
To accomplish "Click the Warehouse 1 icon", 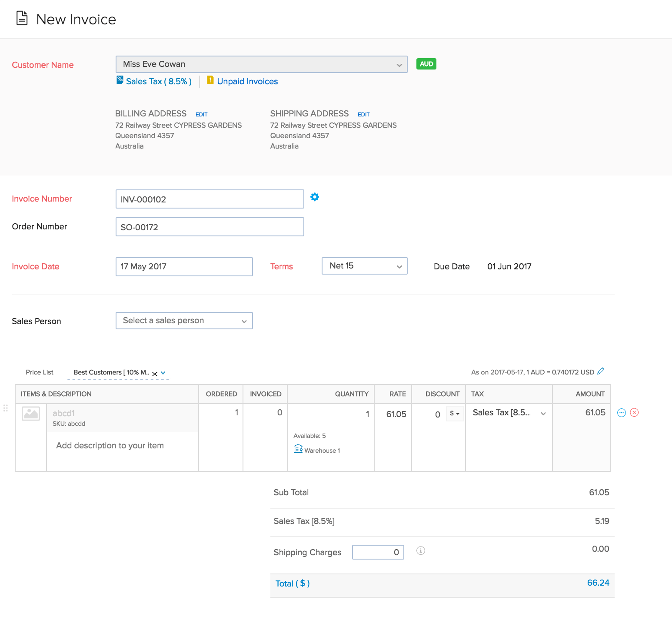I will coord(298,448).
